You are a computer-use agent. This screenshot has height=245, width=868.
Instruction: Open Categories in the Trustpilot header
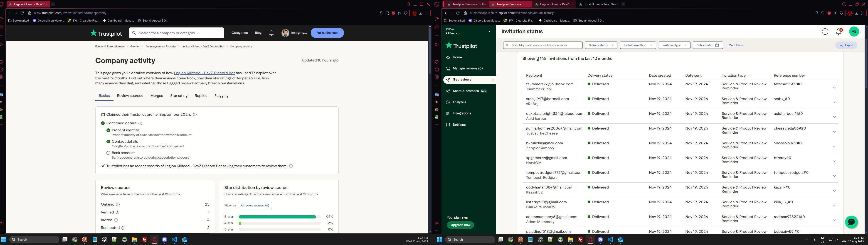coord(239,33)
